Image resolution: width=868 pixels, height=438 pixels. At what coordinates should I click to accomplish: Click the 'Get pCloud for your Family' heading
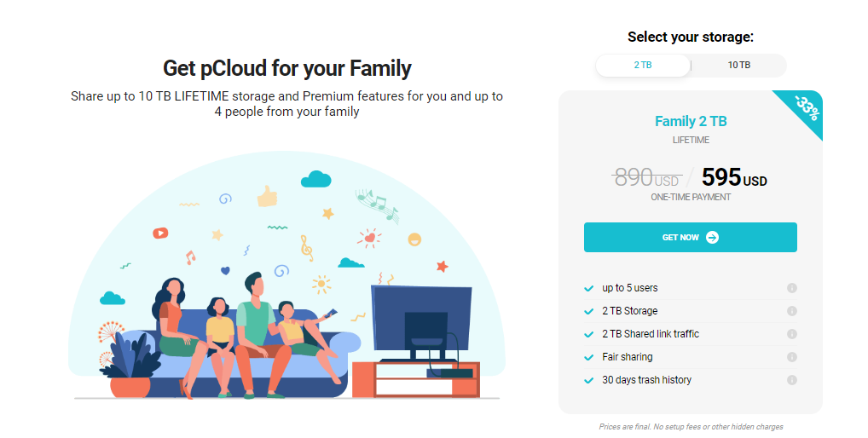[286, 68]
